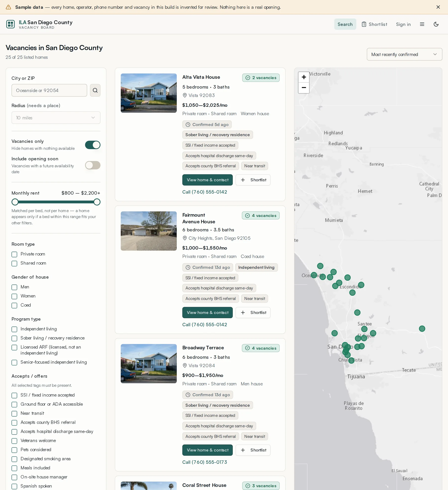The image size is (448, 490).
Task: Click the City or ZIP search magnifier button
Action: (x=95, y=90)
